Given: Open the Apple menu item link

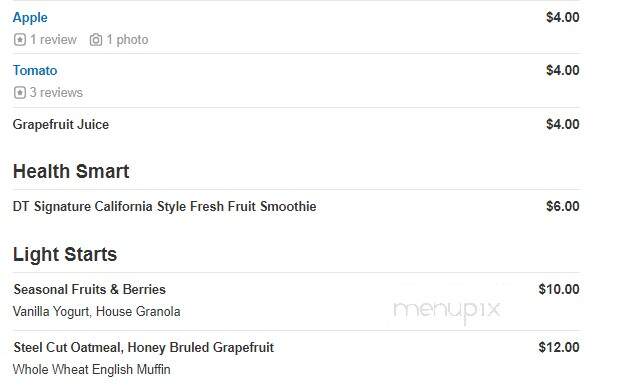Looking at the screenshot, I should (x=30, y=18).
